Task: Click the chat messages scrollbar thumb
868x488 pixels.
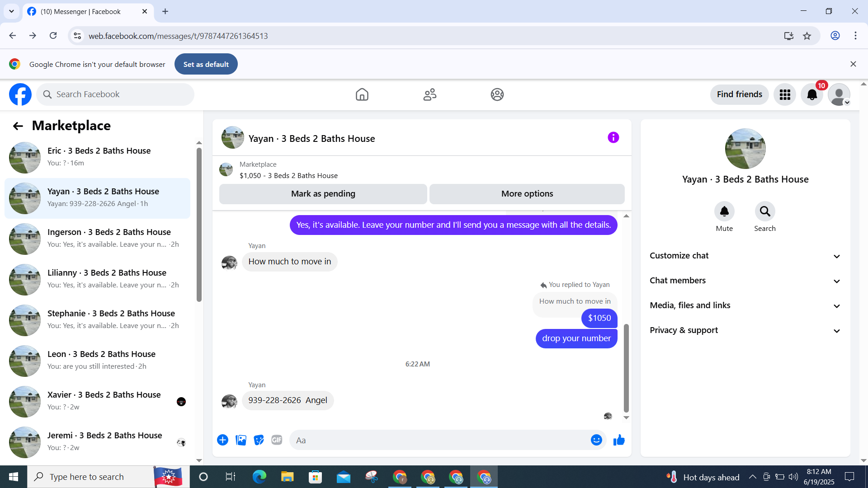Action: (x=626, y=368)
